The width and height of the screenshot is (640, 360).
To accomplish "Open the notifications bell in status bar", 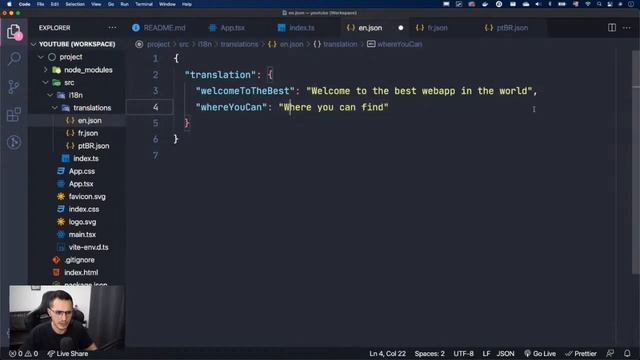I will [x=627, y=353].
